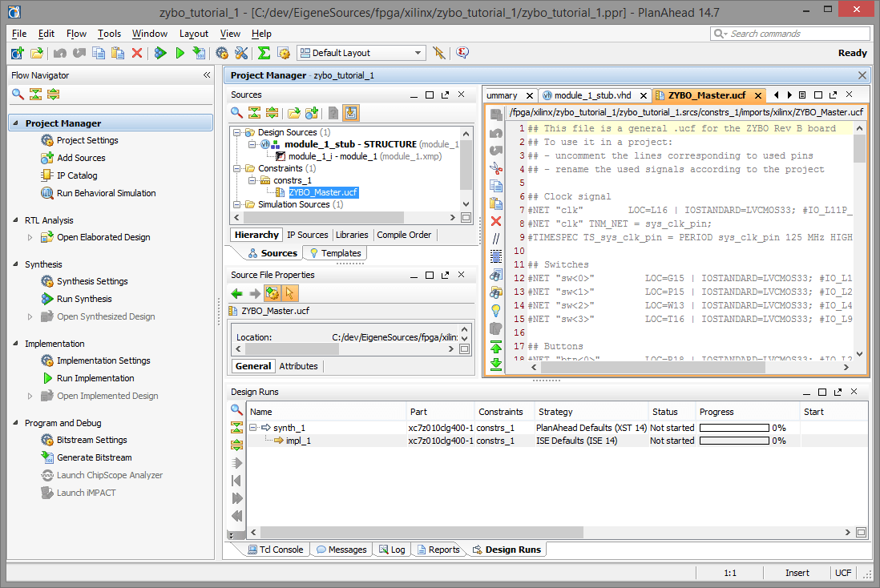
Task: Open the Default Layout dropdown
Action: click(361, 53)
